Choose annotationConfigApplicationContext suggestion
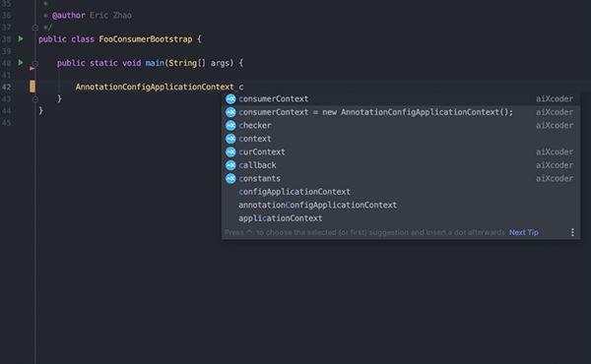Image resolution: width=591 pixels, height=364 pixels. [x=401, y=205]
